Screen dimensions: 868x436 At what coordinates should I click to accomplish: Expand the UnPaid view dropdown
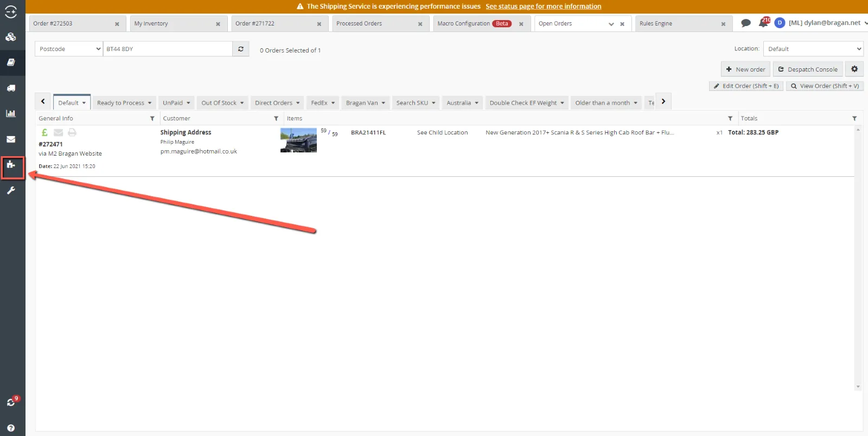pos(188,103)
